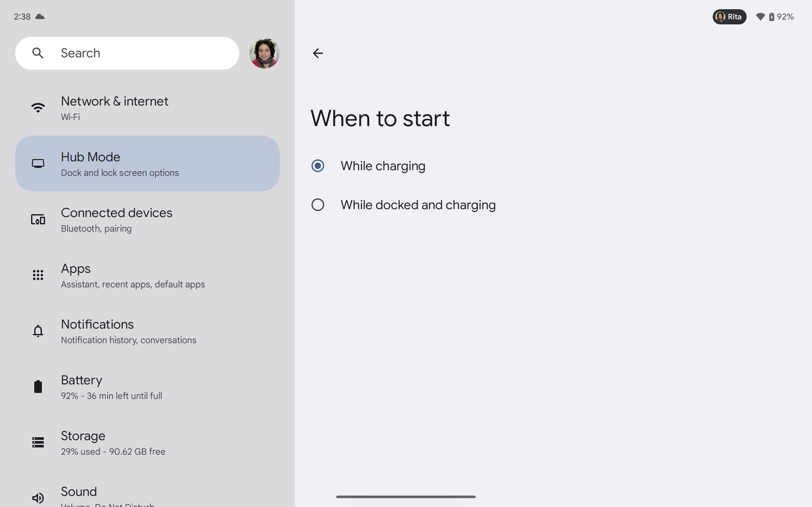Click the While docked and charging label
The height and width of the screenshot is (507, 812).
point(418,205)
